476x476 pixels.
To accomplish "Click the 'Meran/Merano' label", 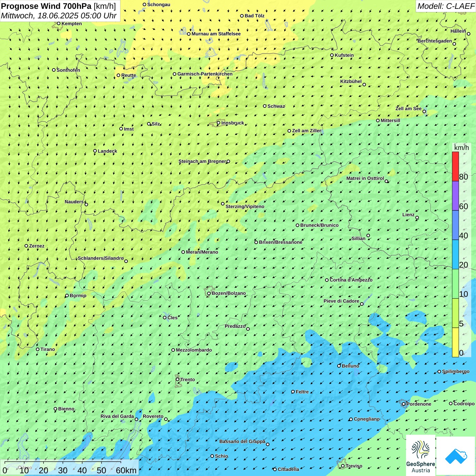I will (x=202, y=252).
